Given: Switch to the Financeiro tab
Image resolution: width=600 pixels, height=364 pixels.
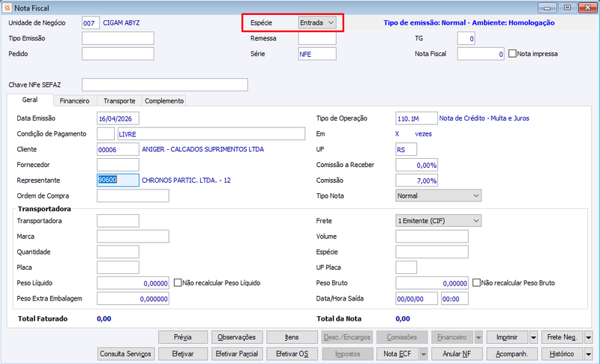Looking at the screenshot, I should click(74, 101).
